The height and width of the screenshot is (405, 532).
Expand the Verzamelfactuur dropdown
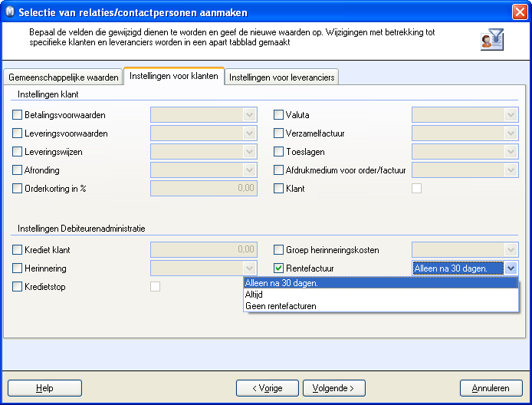[x=511, y=133]
